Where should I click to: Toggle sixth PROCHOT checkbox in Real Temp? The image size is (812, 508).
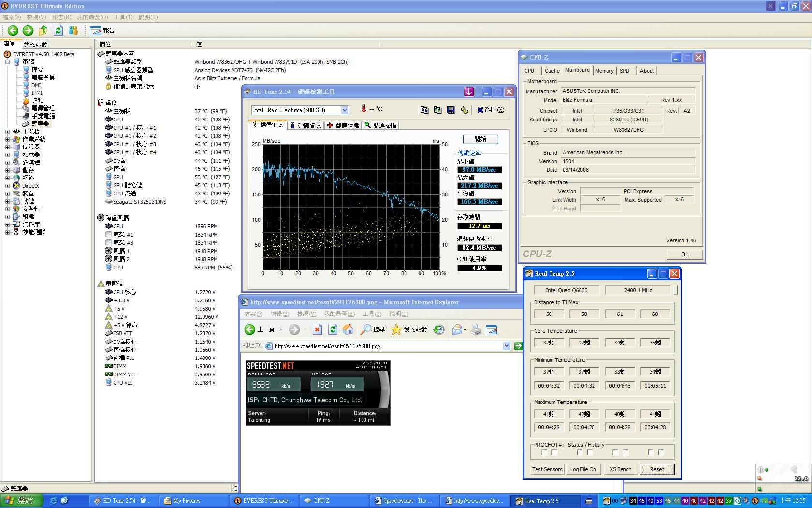point(625,453)
